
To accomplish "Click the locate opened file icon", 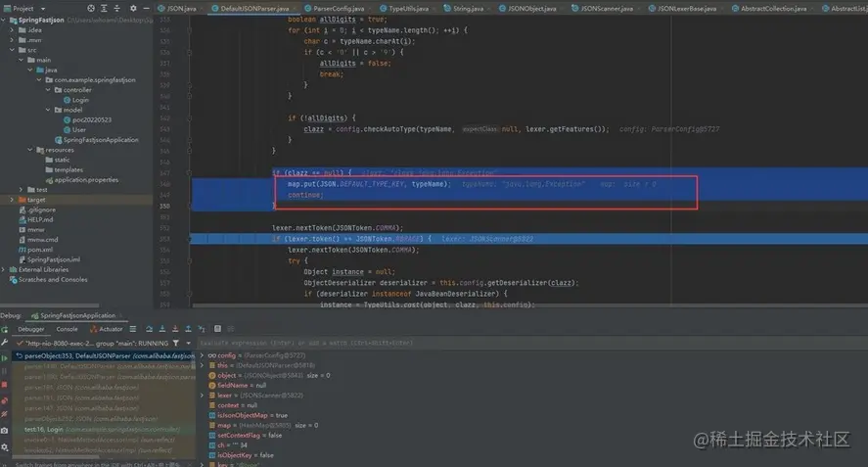I will pos(91,8).
